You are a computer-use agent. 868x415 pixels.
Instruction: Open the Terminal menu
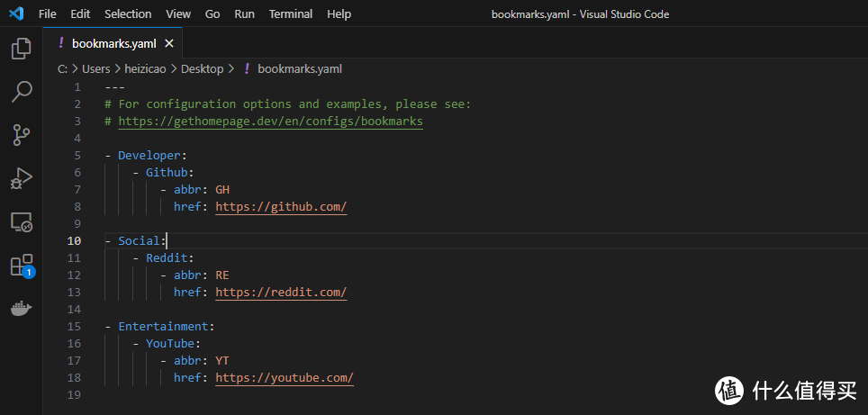tap(291, 14)
